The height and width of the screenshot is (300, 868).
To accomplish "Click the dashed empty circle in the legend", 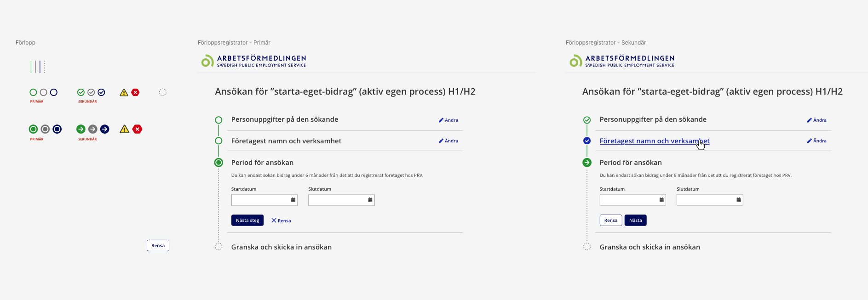I will (163, 92).
